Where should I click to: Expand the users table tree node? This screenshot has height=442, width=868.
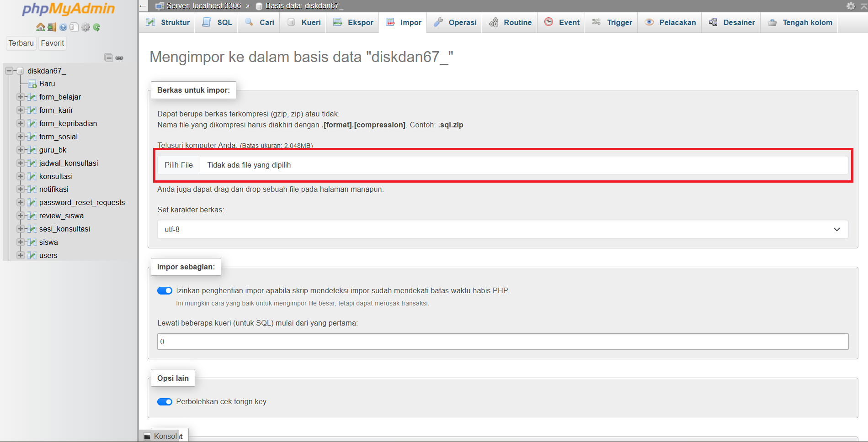[20, 255]
